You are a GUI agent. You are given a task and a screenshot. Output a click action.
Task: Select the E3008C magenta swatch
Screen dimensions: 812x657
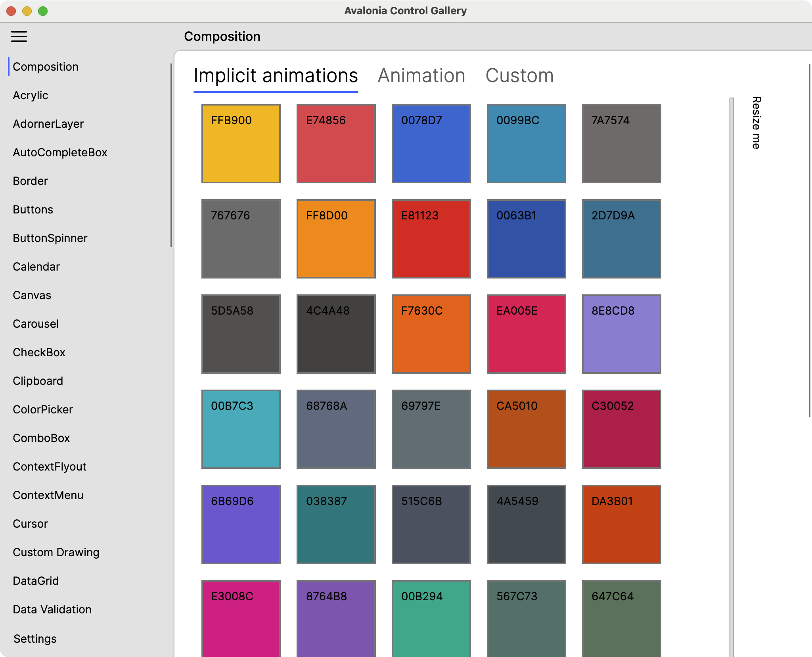point(241,619)
